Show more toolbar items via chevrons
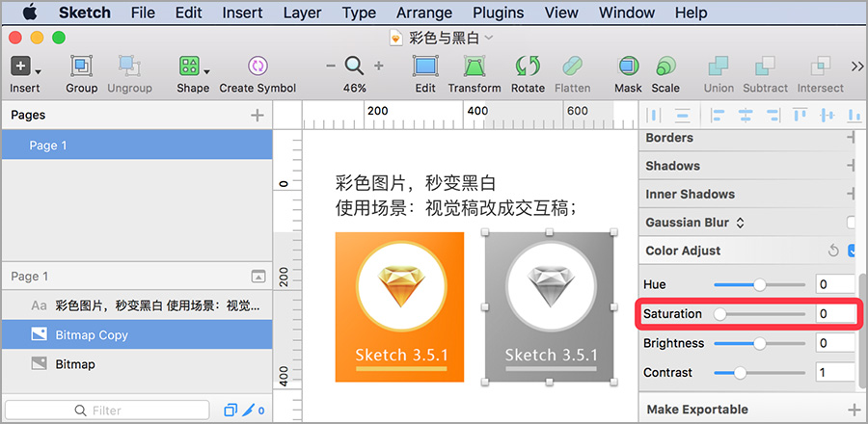 [857, 66]
